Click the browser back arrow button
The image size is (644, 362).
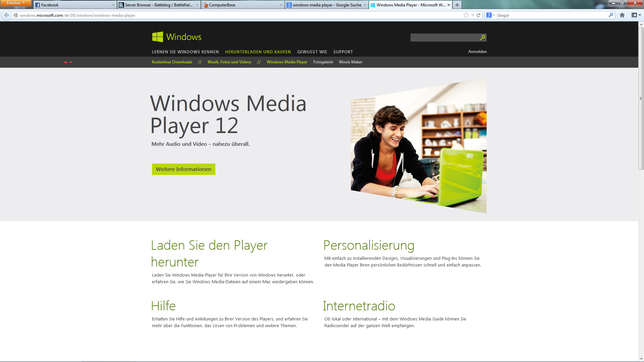coord(7,15)
